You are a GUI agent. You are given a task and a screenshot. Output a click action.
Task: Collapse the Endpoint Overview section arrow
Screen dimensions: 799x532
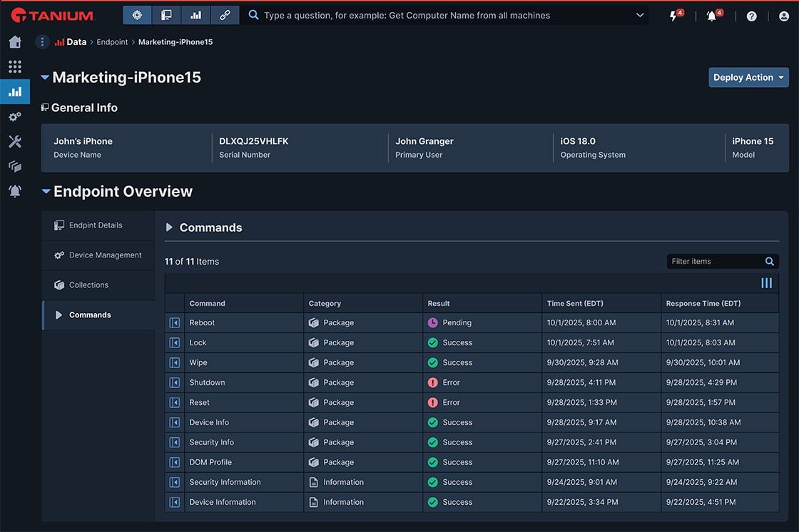[x=46, y=191]
